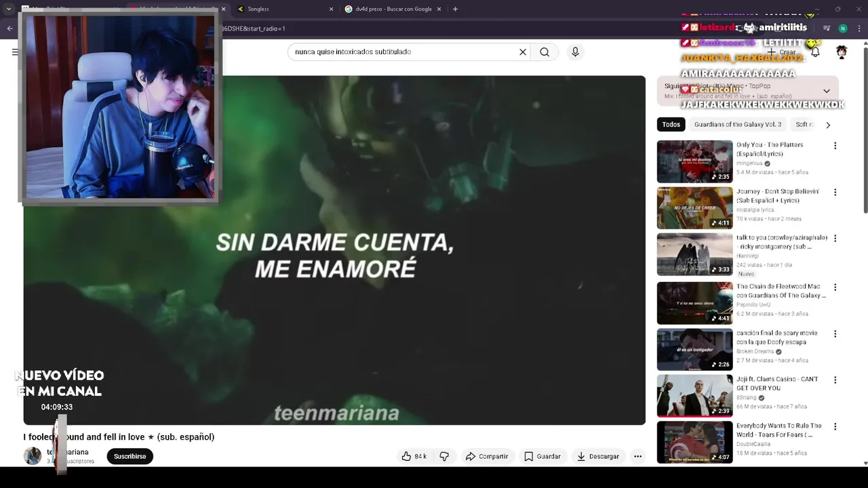The height and width of the screenshot is (488, 868).
Task: Open the 88rising channel name
Action: point(747,398)
